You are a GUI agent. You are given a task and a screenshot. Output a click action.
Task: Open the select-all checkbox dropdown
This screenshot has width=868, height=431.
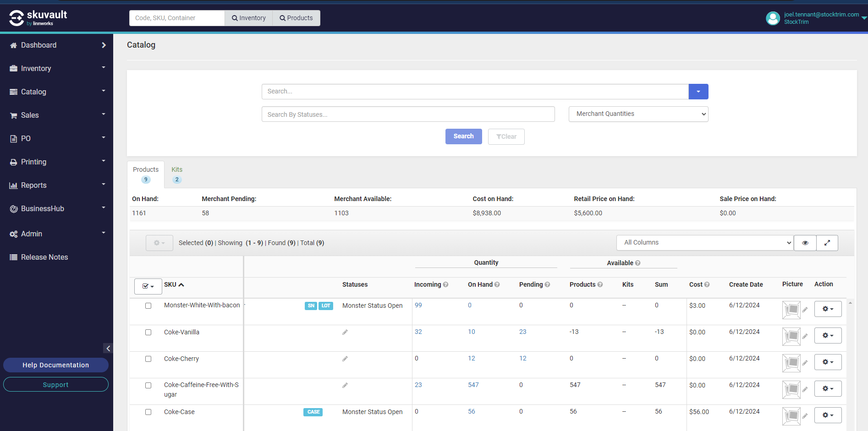[x=148, y=286]
